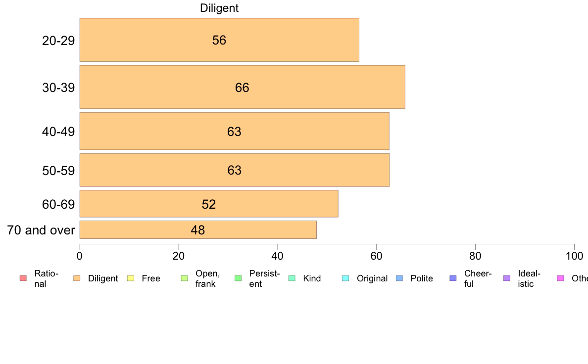The height and width of the screenshot is (364, 588).
Task: Click the 70 and over axis label
Action: [x=41, y=230]
